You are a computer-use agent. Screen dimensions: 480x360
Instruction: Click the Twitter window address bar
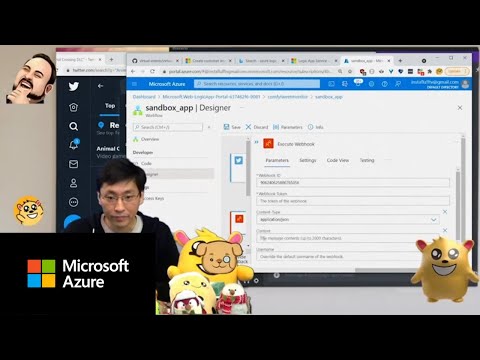coord(95,70)
